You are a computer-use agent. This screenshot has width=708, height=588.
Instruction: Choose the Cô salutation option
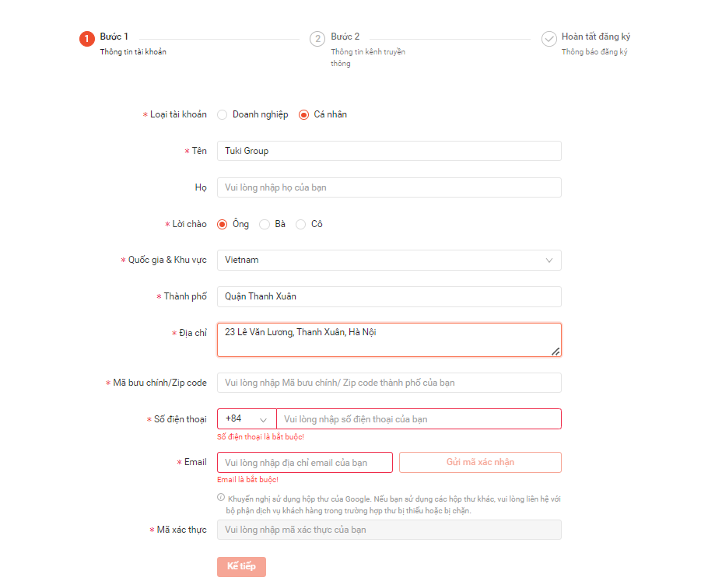(301, 224)
